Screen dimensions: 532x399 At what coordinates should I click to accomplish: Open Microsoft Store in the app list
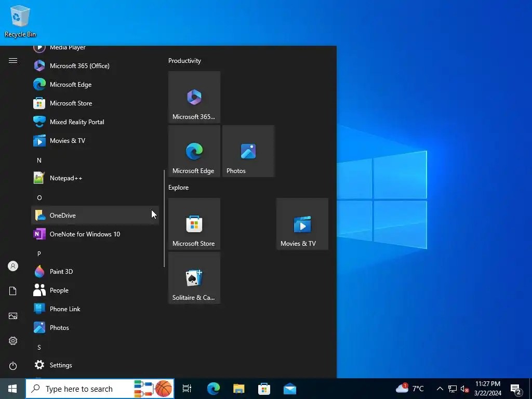95,103
